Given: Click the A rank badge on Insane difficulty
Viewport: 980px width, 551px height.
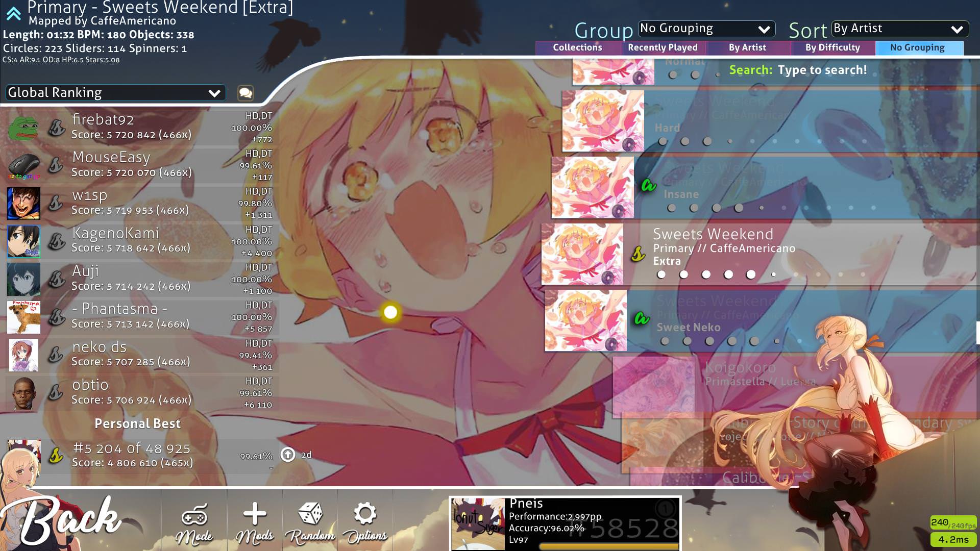Looking at the screenshot, I should pyautogui.click(x=649, y=185).
